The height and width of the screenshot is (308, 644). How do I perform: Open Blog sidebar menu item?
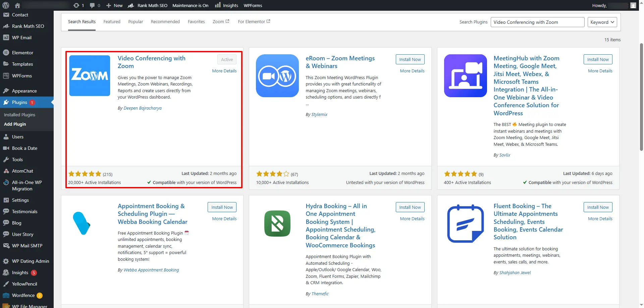coord(16,223)
